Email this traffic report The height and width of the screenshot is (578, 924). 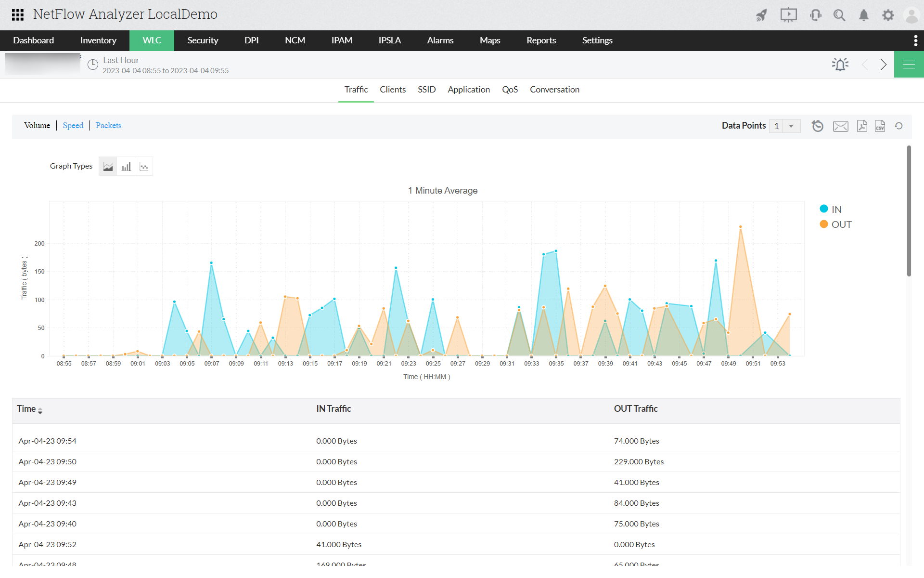[840, 126]
